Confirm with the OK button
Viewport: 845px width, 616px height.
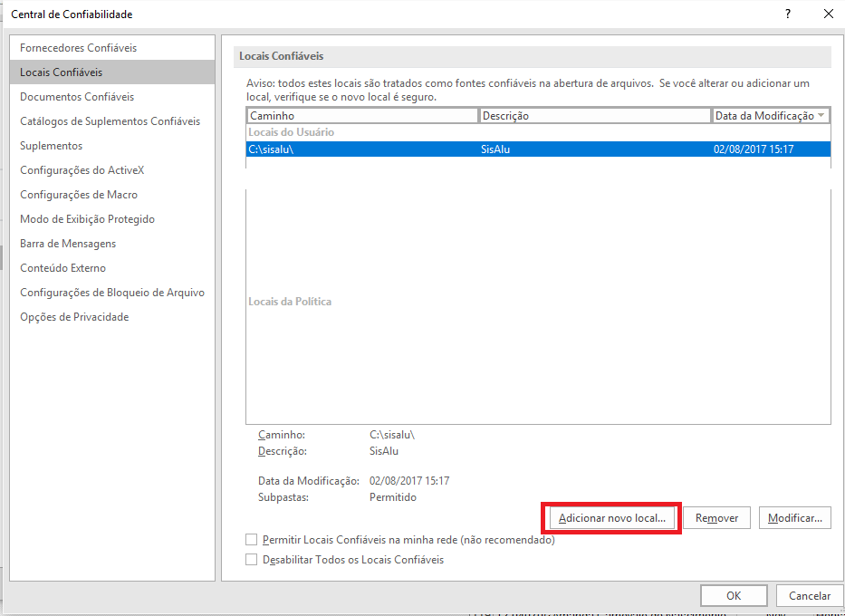[x=734, y=596]
